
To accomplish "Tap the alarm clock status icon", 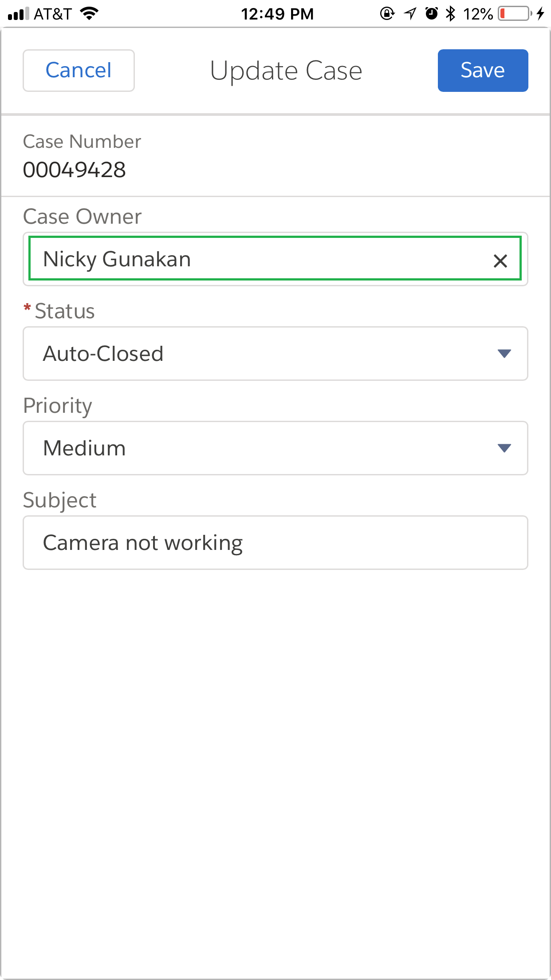I will point(431,14).
